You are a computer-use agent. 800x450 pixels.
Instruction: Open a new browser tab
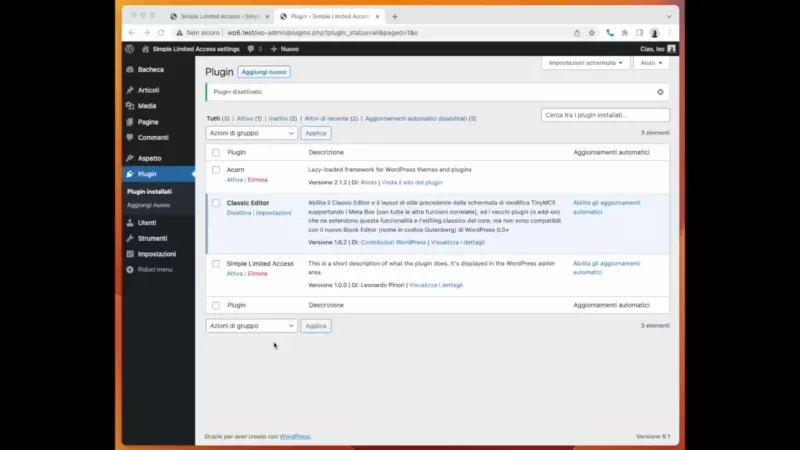[x=394, y=16]
